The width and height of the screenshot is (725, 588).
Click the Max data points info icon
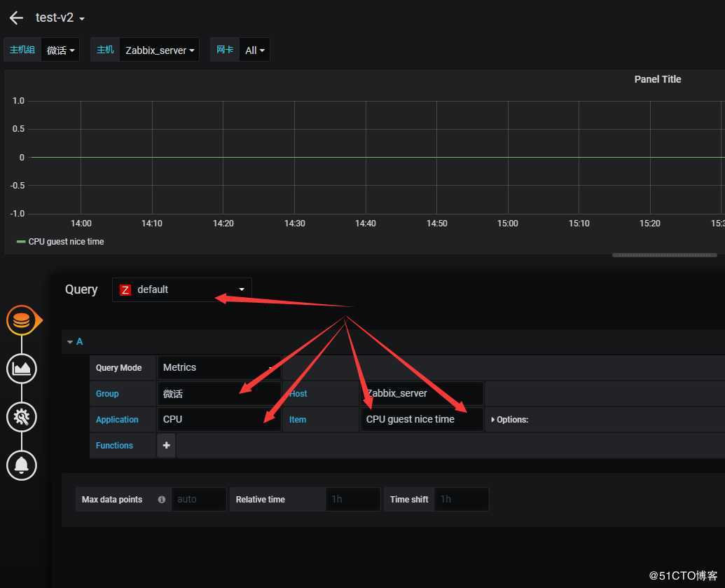pos(161,500)
